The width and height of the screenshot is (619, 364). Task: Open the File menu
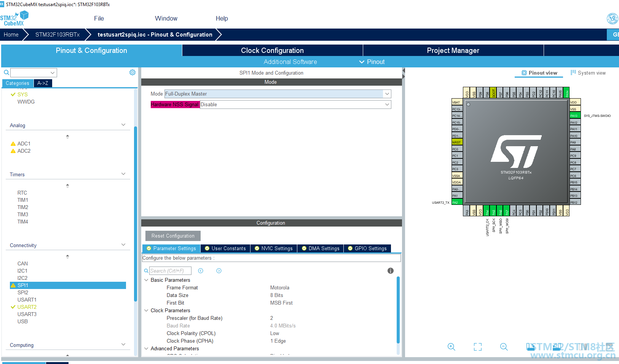(99, 18)
